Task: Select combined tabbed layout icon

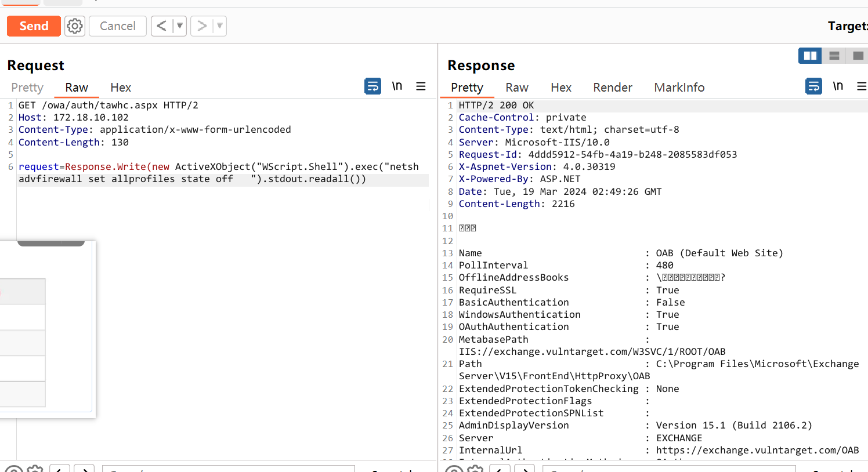Action: coord(858,56)
